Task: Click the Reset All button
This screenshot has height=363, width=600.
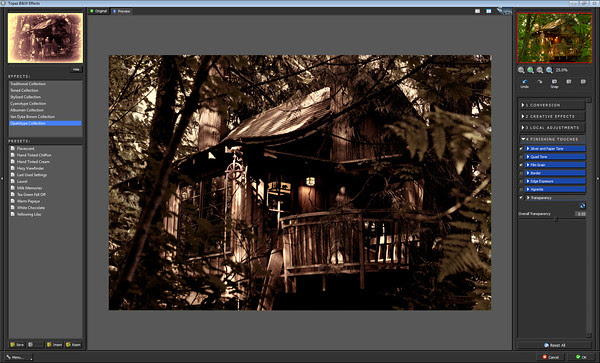Action: (x=554, y=345)
